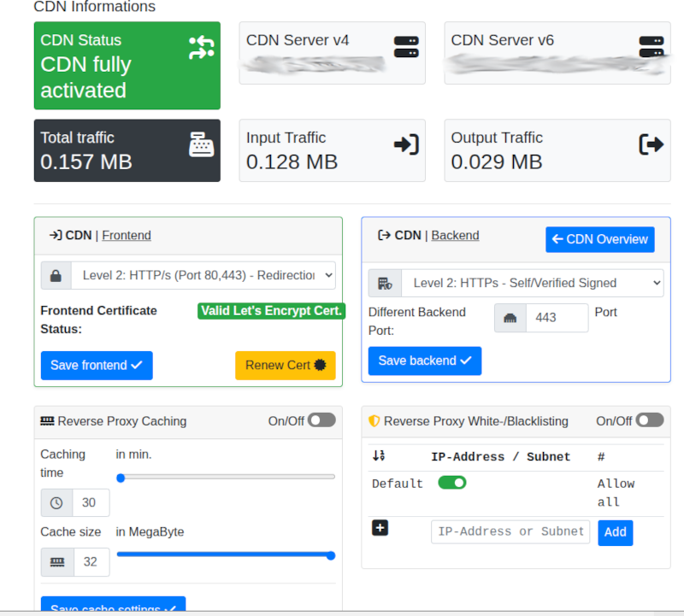
Task: Click the lock icon beside frontend level
Action: (56, 276)
